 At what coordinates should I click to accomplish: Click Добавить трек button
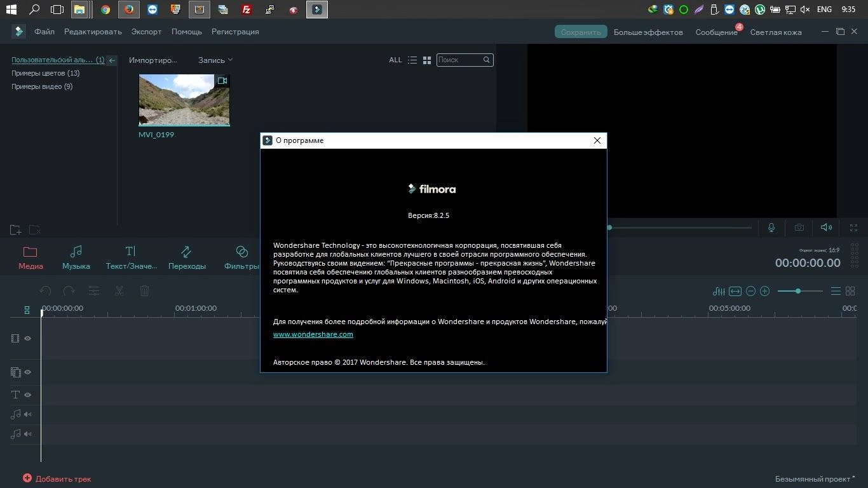point(57,478)
